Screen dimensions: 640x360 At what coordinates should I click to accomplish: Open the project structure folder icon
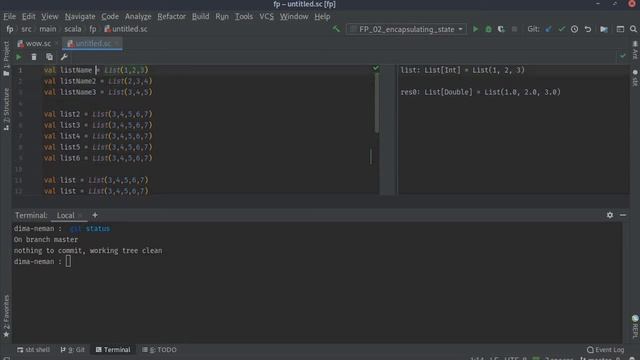coord(604,29)
